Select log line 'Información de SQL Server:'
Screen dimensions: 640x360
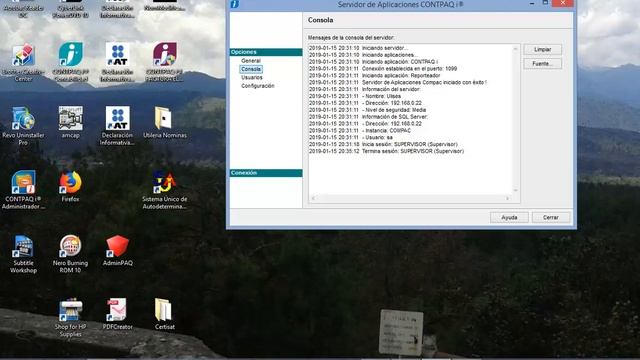[369, 117]
